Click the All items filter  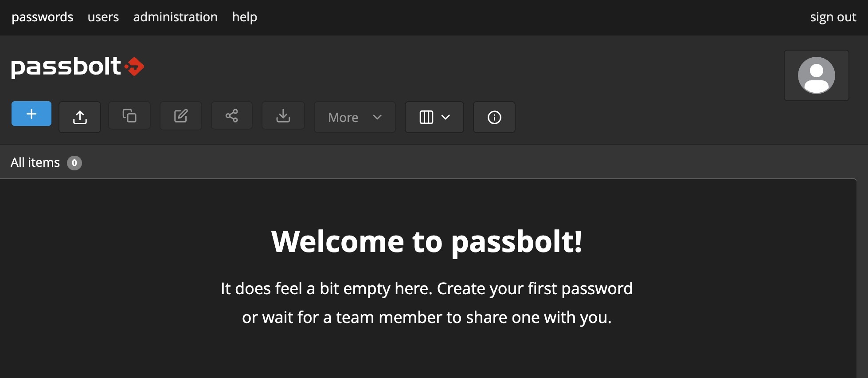35,162
